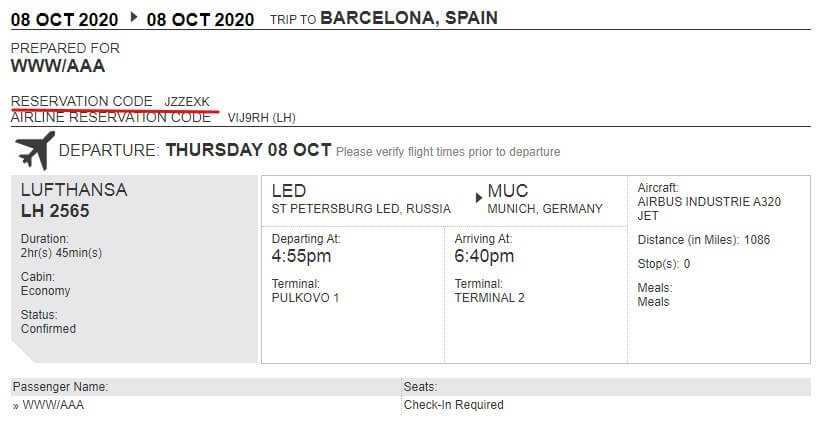Click the 6:40pm arrival time
Image resolution: width=832 pixels, height=422 pixels.
click(484, 256)
